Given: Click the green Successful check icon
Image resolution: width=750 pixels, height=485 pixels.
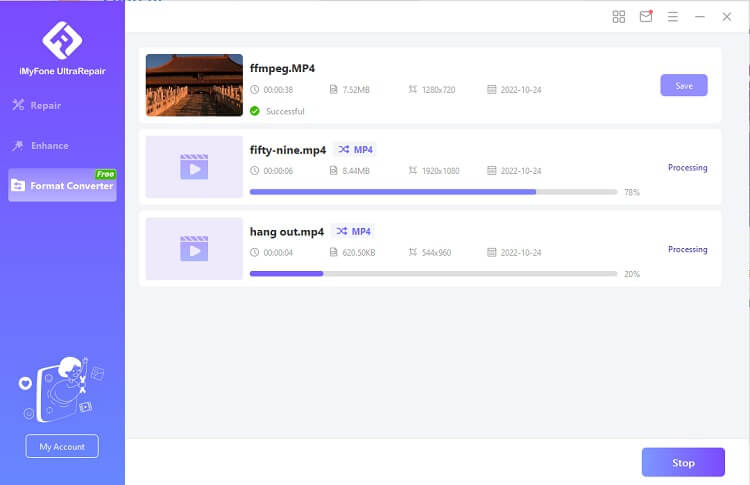Looking at the screenshot, I should tap(255, 111).
